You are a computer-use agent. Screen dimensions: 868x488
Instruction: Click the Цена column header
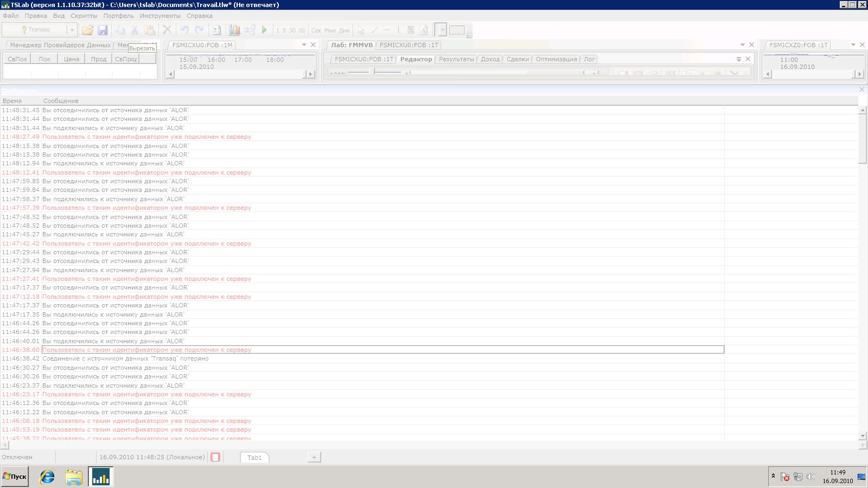click(x=72, y=59)
